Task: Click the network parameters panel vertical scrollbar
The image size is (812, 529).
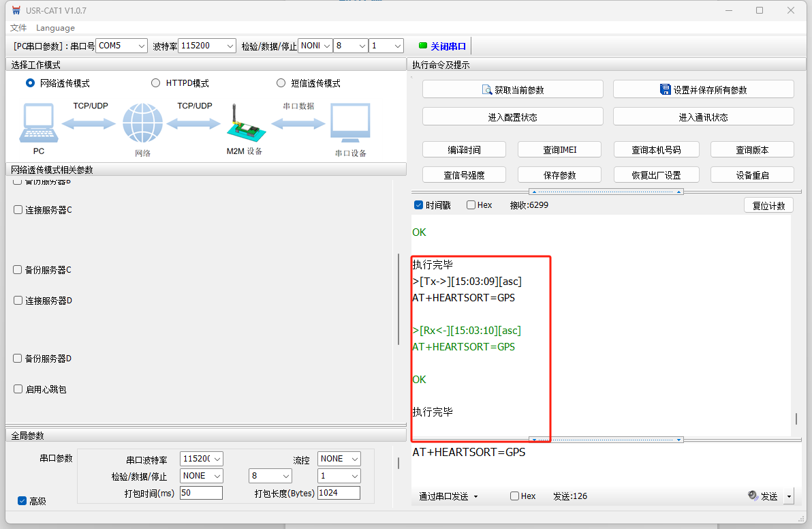Action: tap(399, 299)
